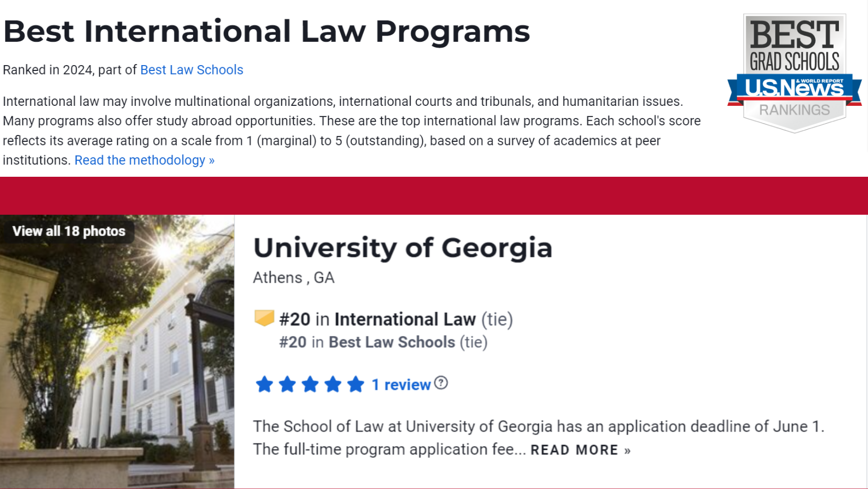
Task: Click the chevron arrows after READ MORE
Action: click(629, 450)
